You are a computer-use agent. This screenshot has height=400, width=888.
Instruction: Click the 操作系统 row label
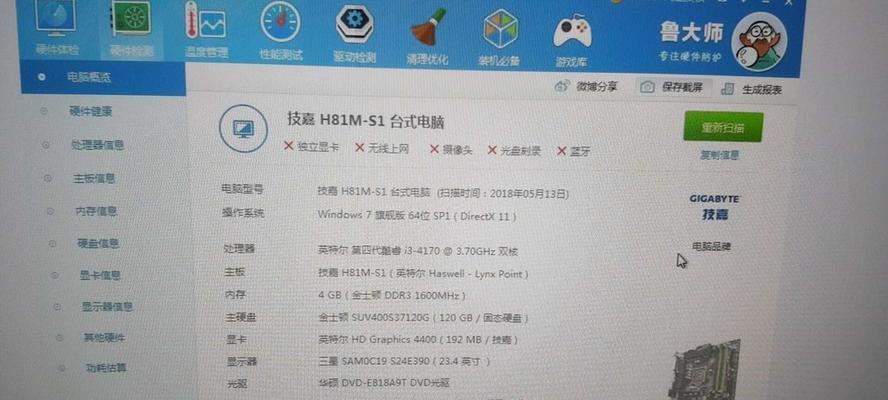242,214
